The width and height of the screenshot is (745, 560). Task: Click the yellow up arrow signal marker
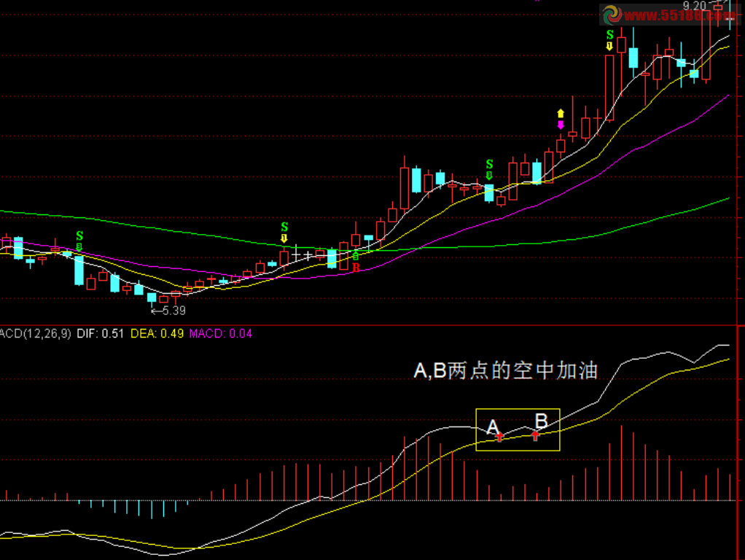coord(561,114)
